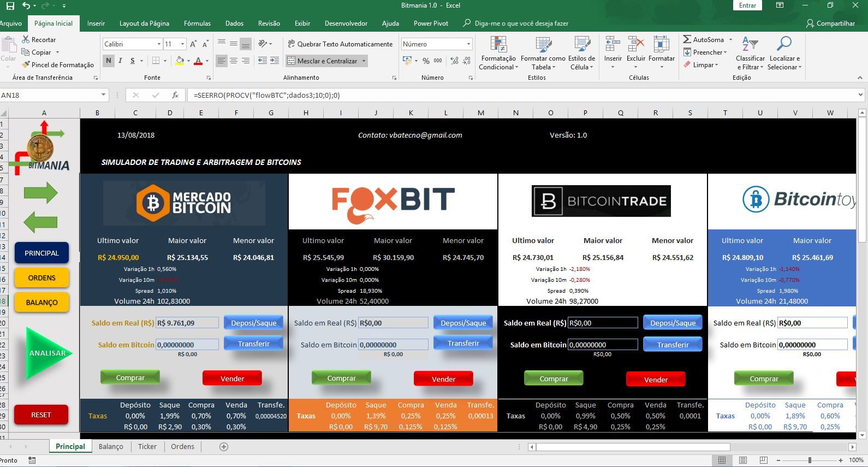Toggle italic I formatting
This screenshot has height=467, width=868.
coord(120,61)
